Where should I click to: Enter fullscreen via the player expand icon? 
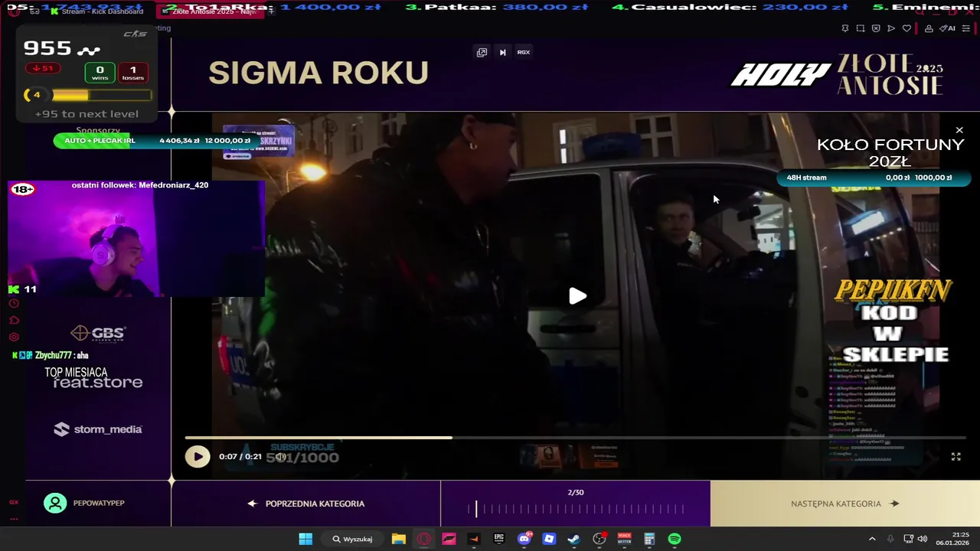955,457
